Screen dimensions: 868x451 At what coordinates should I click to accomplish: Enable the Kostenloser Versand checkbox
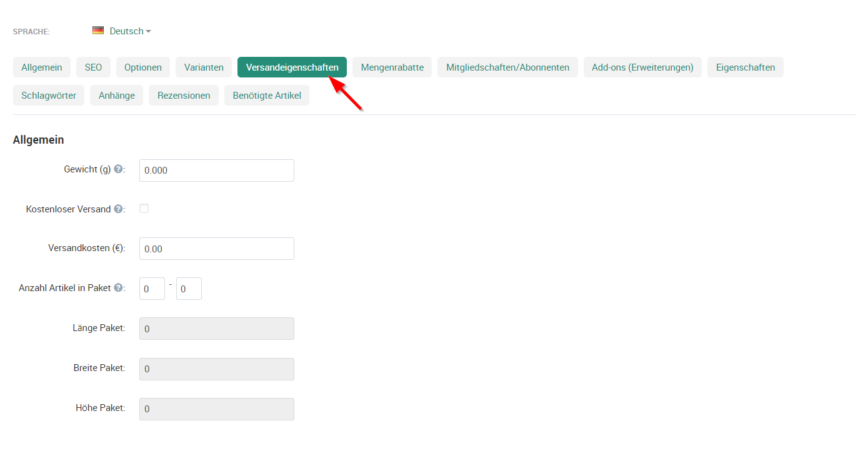(x=144, y=209)
